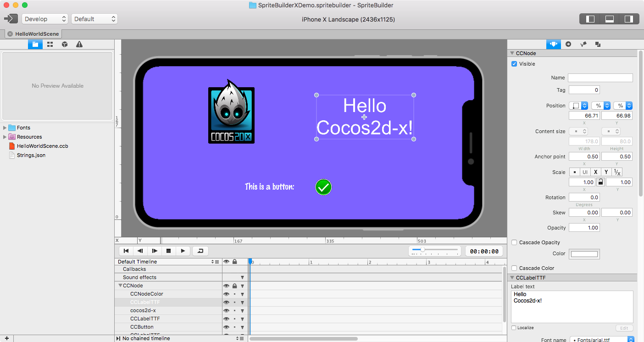Click the Rotation degrees field
The image size is (644, 342).
tap(584, 197)
